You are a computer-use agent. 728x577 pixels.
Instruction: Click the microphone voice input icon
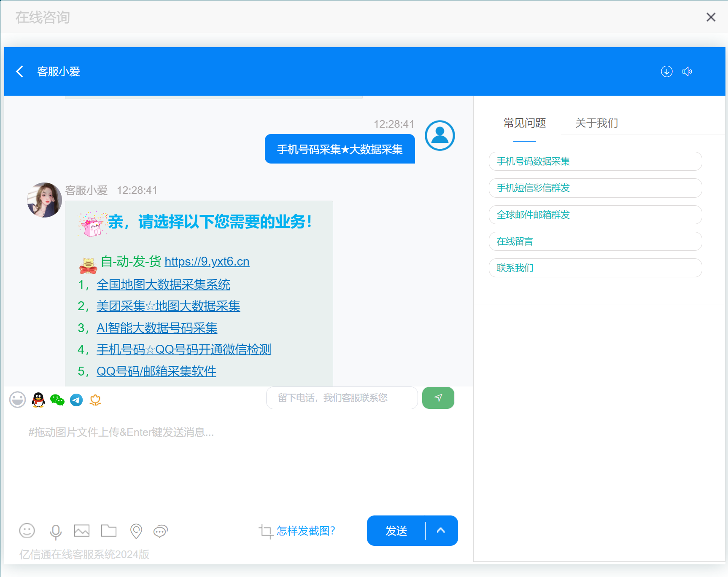[x=56, y=531]
